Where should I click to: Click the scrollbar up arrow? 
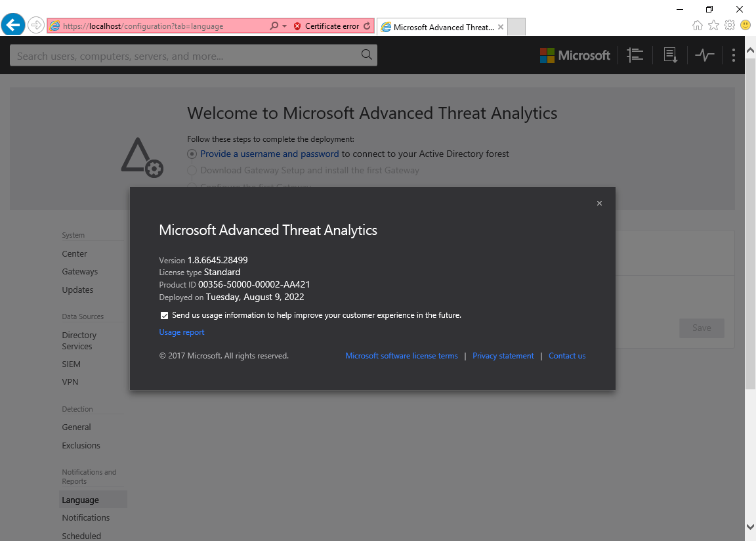(750, 50)
